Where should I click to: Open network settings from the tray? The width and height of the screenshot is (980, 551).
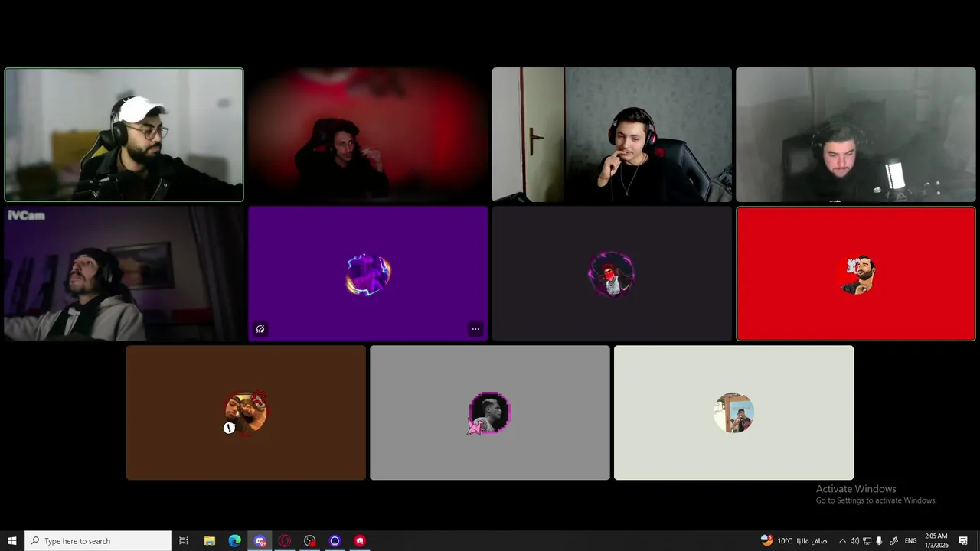click(867, 541)
